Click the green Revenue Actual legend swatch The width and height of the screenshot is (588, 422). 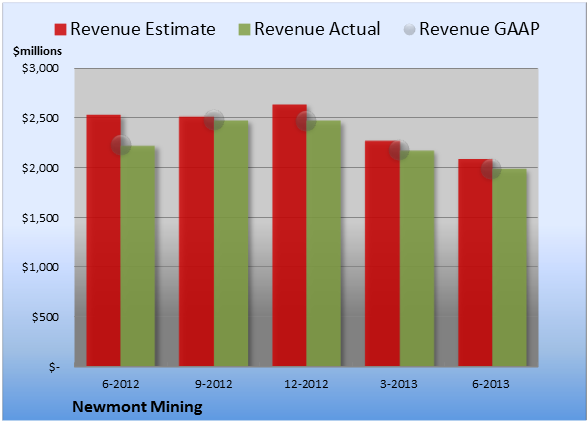point(244,29)
